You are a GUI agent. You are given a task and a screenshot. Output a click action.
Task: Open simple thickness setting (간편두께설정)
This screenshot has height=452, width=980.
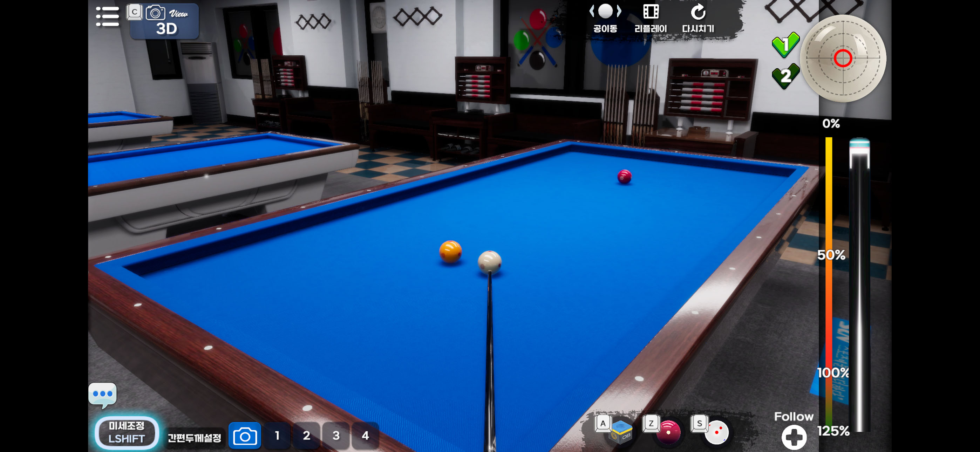coord(195,438)
